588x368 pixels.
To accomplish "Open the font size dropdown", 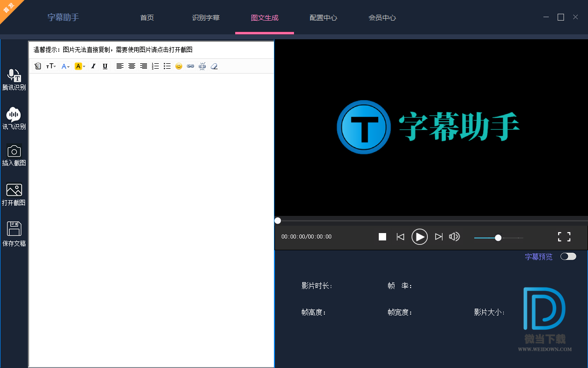I will pyautogui.click(x=51, y=66).
